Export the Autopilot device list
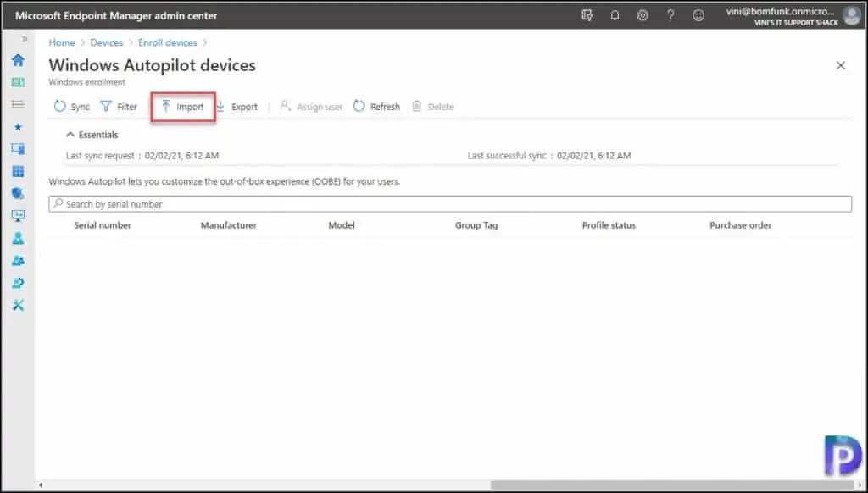The width and height of the screenshot is (868, 493). (x=238, y=106)
